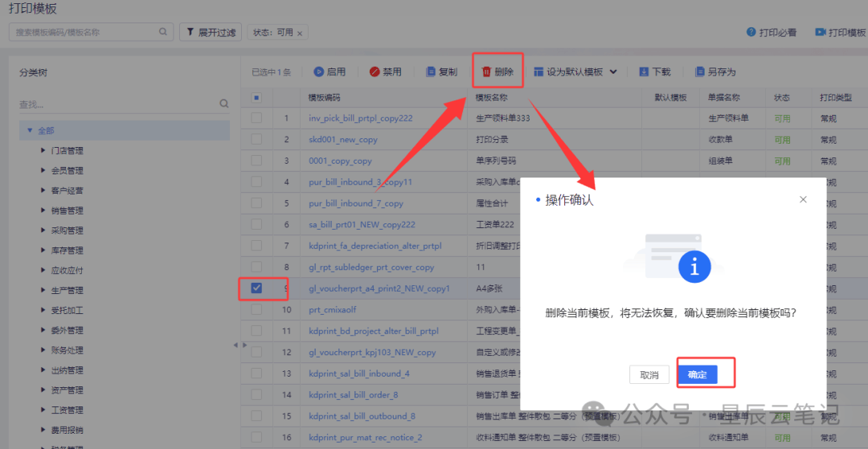Click the 启用 (Enable) toolbar icon
Screen dimensions: 868x449
(x=318, y=72)
